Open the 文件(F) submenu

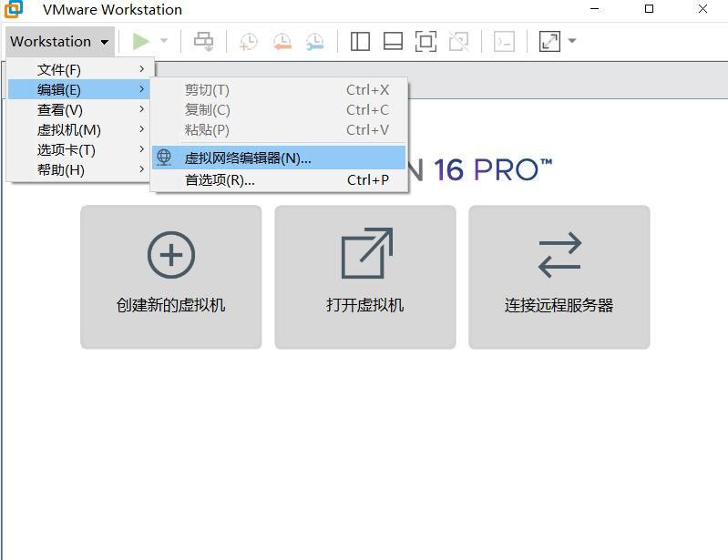click(x=78, y=69)
